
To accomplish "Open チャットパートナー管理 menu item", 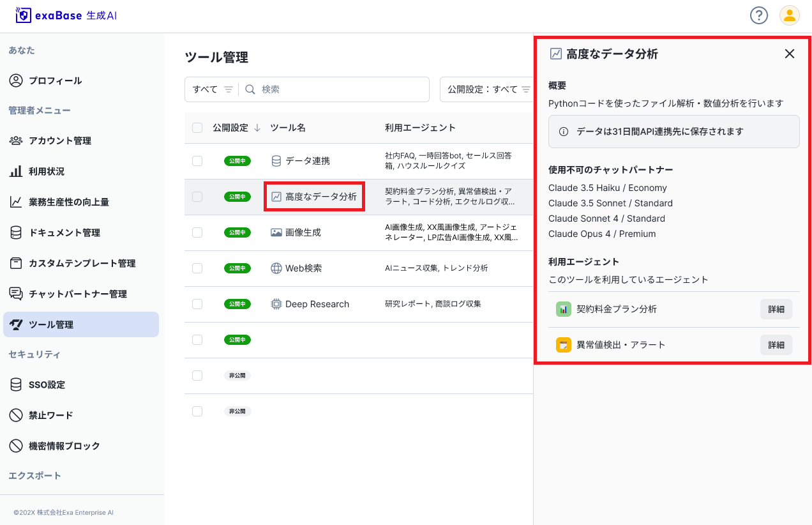I will tap(81, 294).
